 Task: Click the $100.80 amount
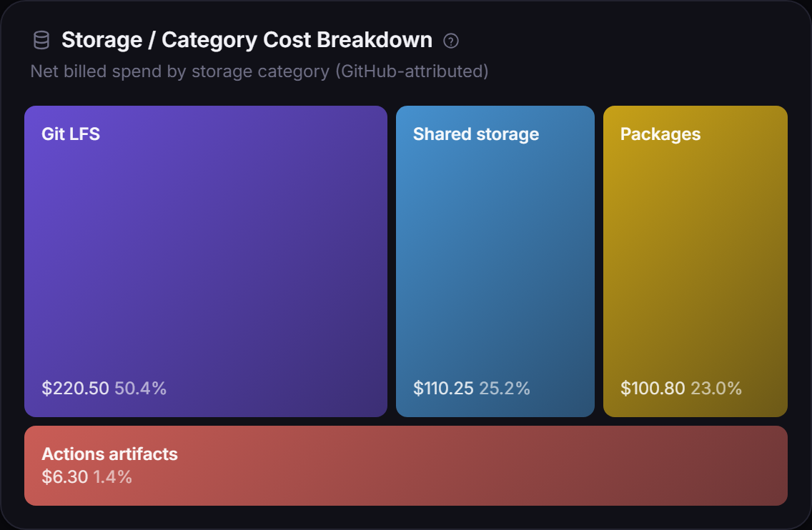point(653,388)
